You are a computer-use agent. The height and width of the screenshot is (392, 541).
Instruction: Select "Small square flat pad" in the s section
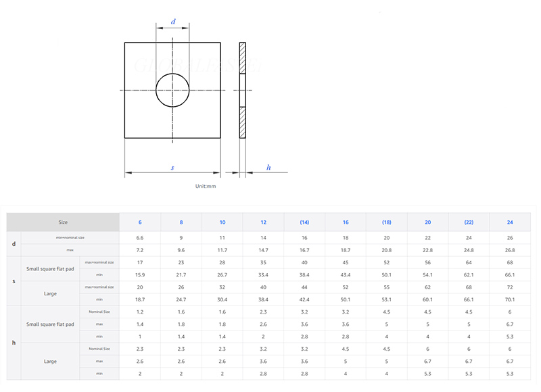point(51,268)
